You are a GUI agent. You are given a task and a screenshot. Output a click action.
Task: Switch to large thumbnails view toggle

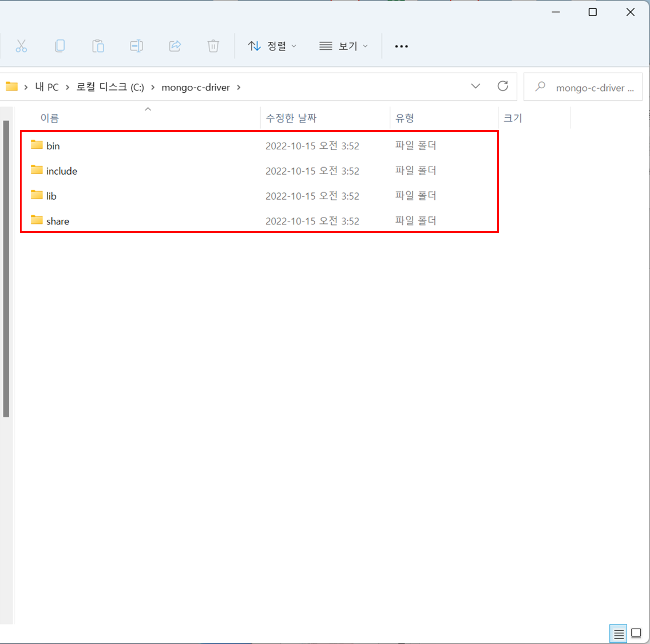(x=635, y=633)
